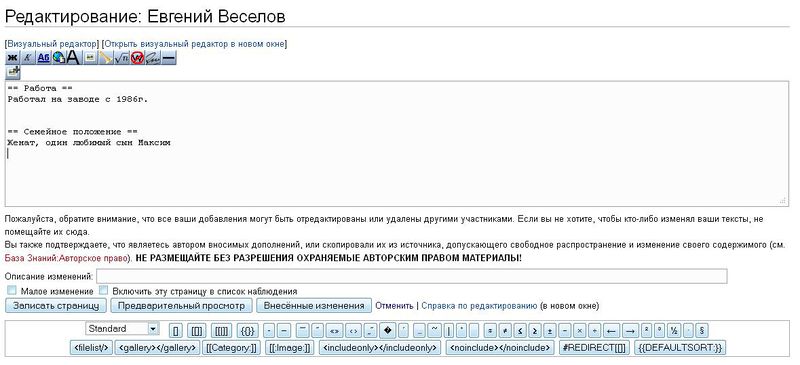Image resolution: width=800 pixels, height=365 pixels.
Task: Insert double curly braces {{}}
Action: [x=248, y=331]
